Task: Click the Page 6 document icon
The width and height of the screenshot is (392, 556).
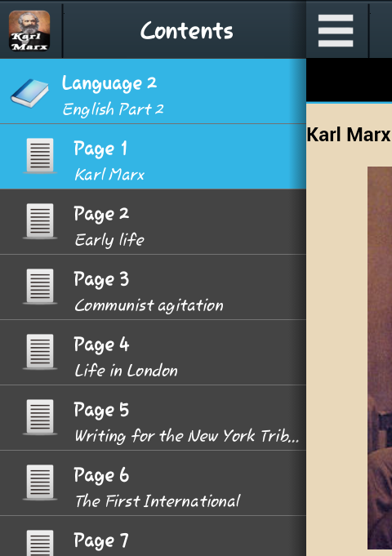Action: pyautogui.click(x=40, y=482)
